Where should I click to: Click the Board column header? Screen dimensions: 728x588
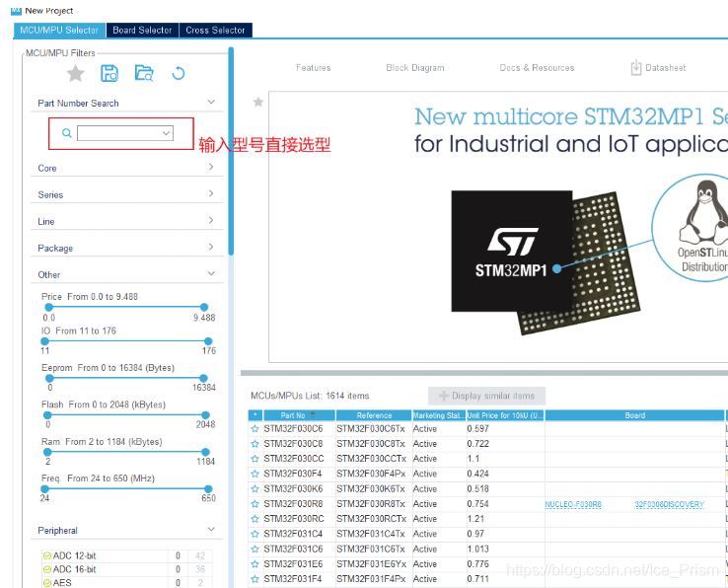pos(634,415)
